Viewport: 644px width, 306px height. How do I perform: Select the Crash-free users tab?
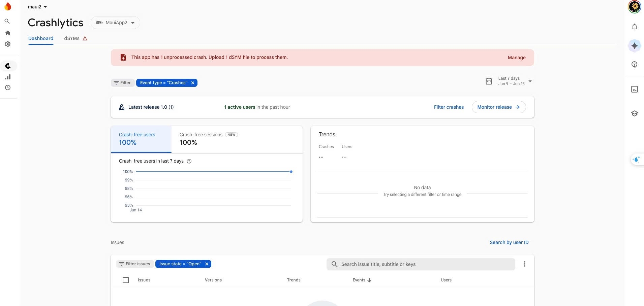[x=141, y=139]
